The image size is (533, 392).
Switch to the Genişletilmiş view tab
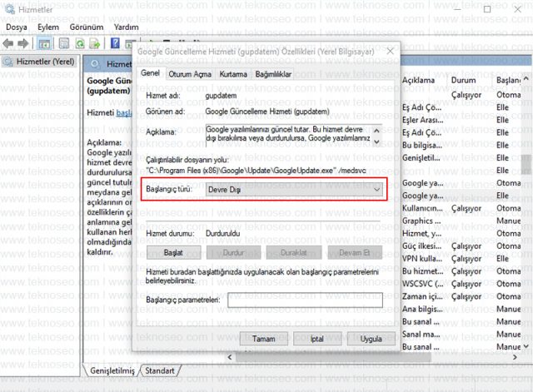(112, 370)
